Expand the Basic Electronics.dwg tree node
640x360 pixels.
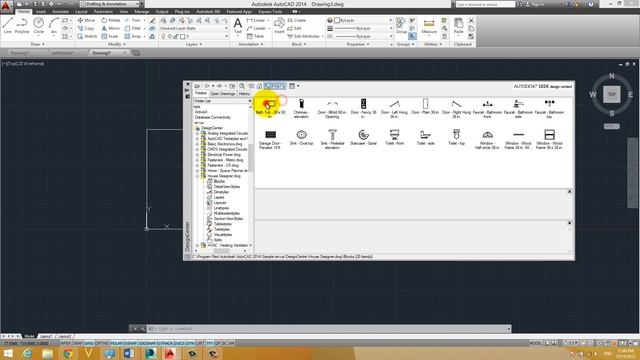pyautogui.click(x=197, y=144)
